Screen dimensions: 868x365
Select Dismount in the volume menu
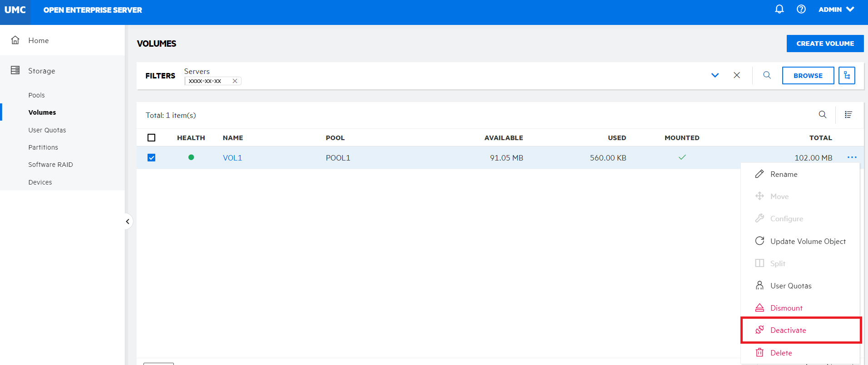[786, 308]
